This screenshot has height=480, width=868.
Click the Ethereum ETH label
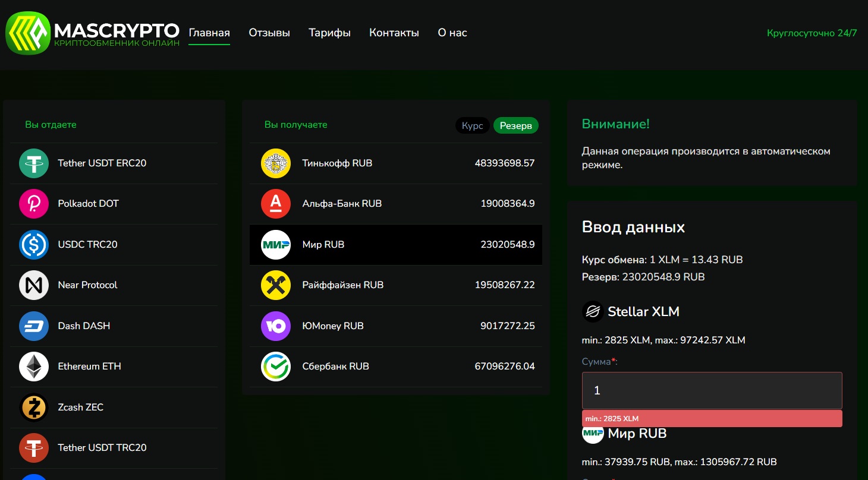[x=90, y=367]
